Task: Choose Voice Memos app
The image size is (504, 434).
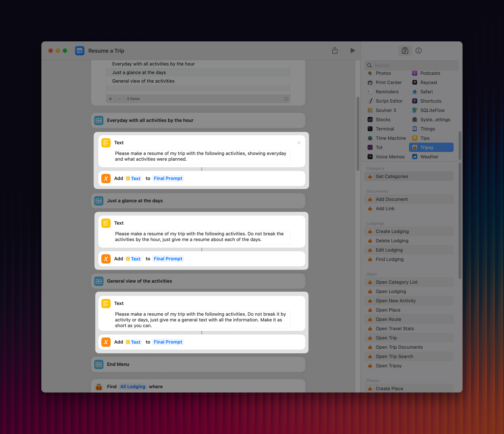Action: coord(390,157)
